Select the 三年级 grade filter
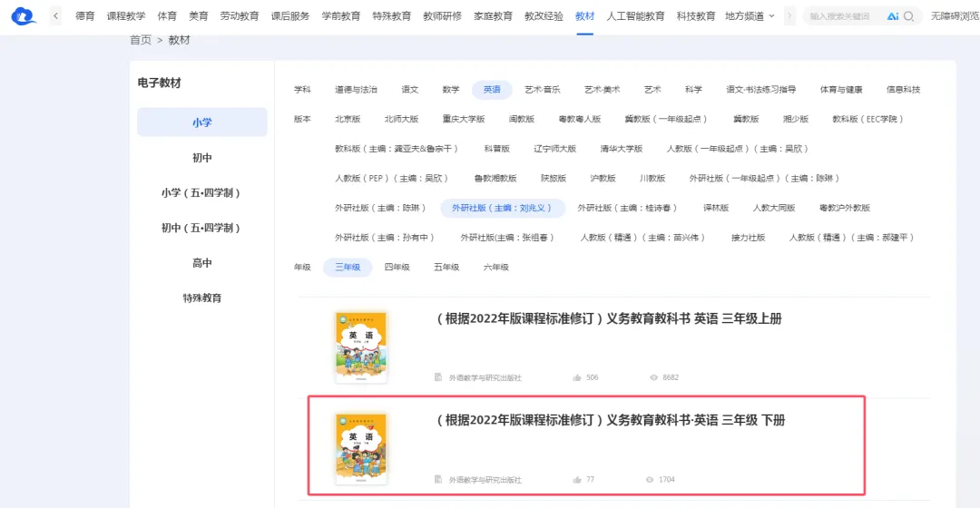The image size is (980, 508). tap(348, 267)
